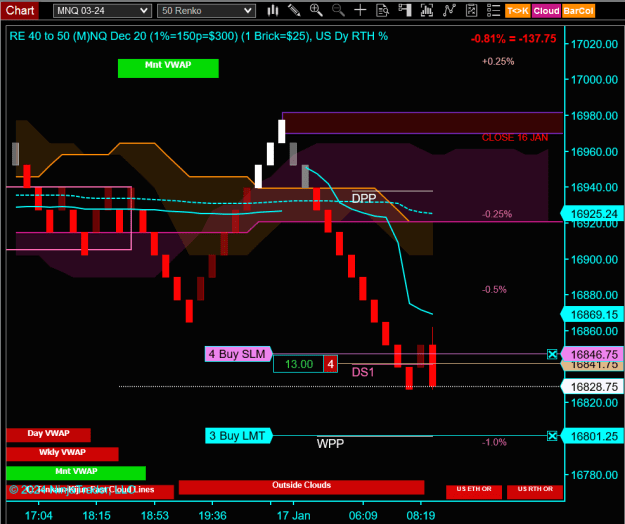The image size is (625, 524).
Task: Click the +0.25% level label
Action: pos(498,61)
